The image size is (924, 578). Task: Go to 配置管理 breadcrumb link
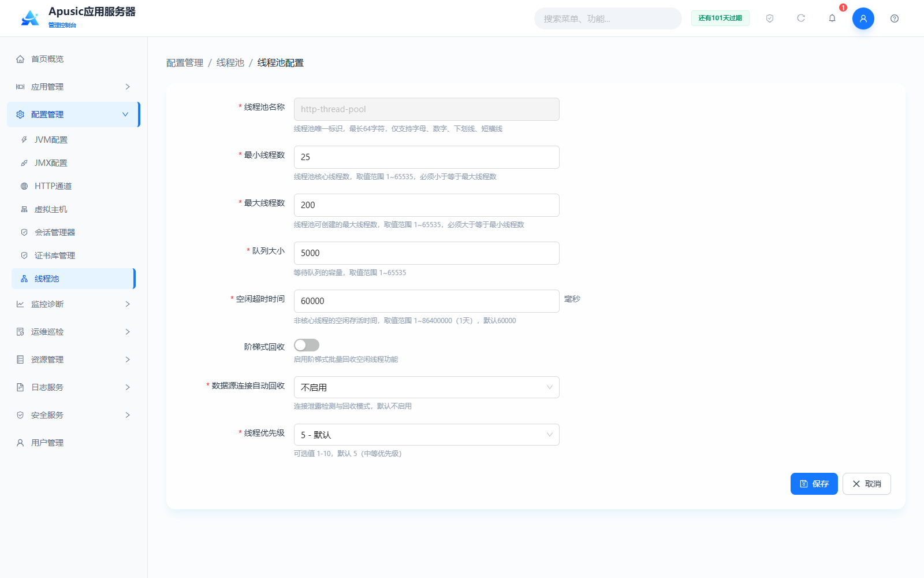click(x=185, y=62)
